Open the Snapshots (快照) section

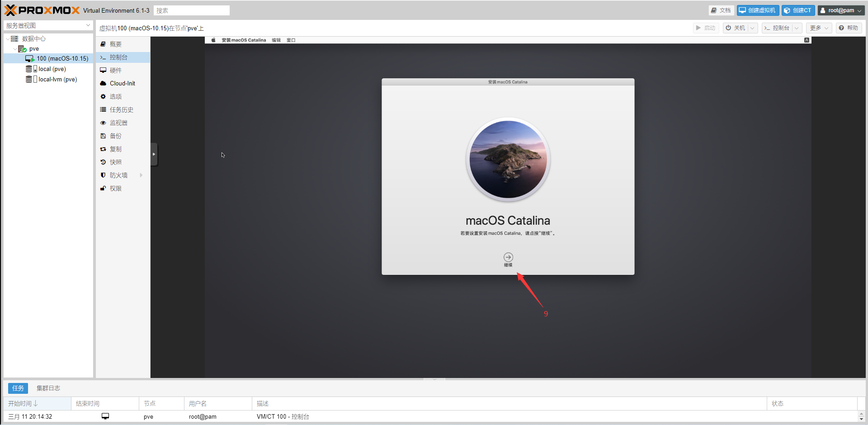(115, 162)
